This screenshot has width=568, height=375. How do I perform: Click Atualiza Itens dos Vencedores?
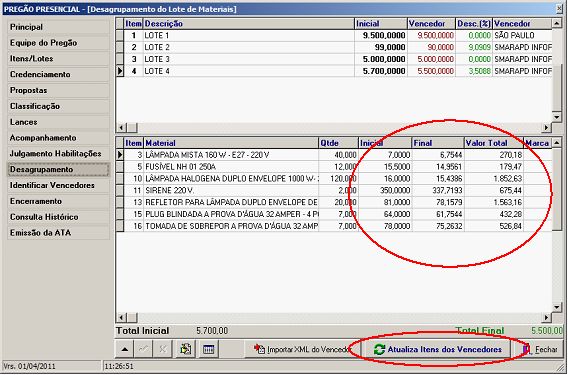(438, 349)
